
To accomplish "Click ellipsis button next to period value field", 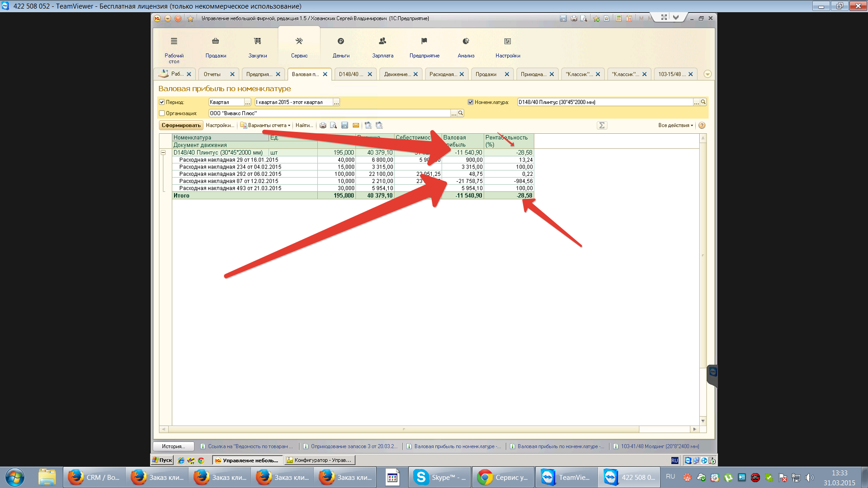I will tap(336, 103).
